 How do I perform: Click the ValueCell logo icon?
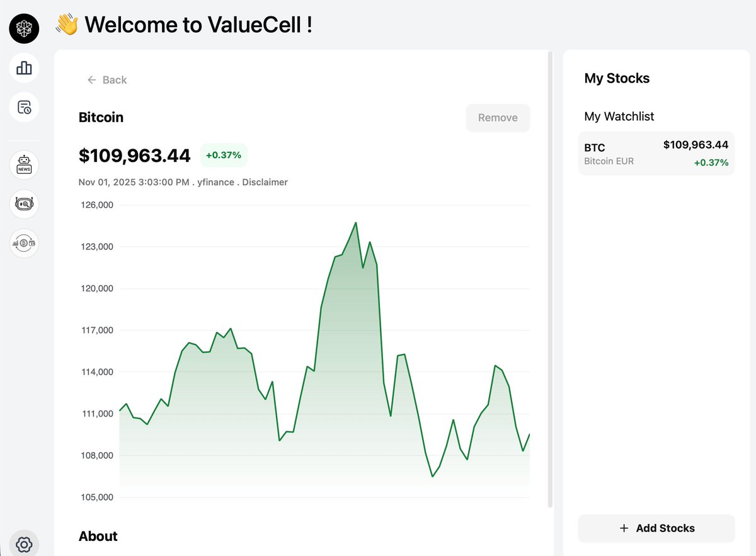pyautogui.click(x=23, y=28)
